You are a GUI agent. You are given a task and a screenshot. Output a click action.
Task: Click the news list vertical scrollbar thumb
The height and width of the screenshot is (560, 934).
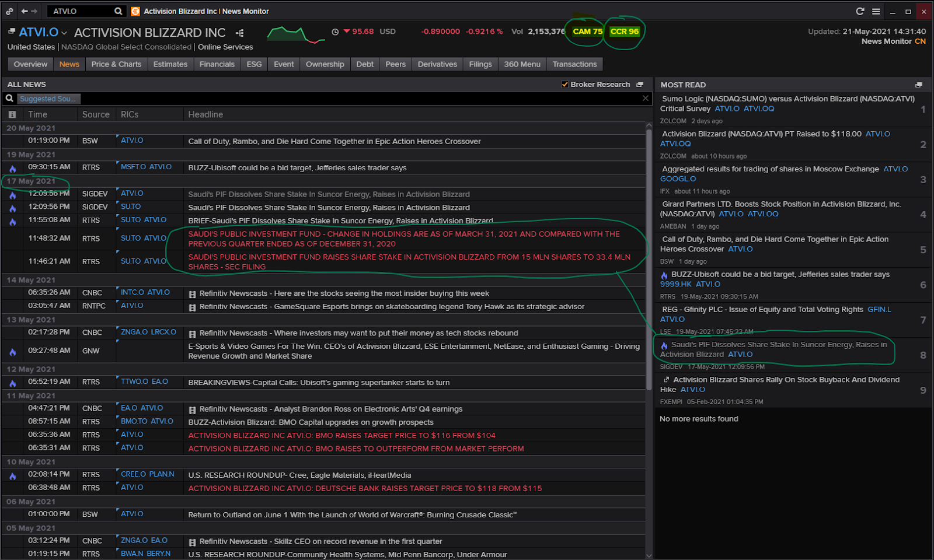click(649, 260)
